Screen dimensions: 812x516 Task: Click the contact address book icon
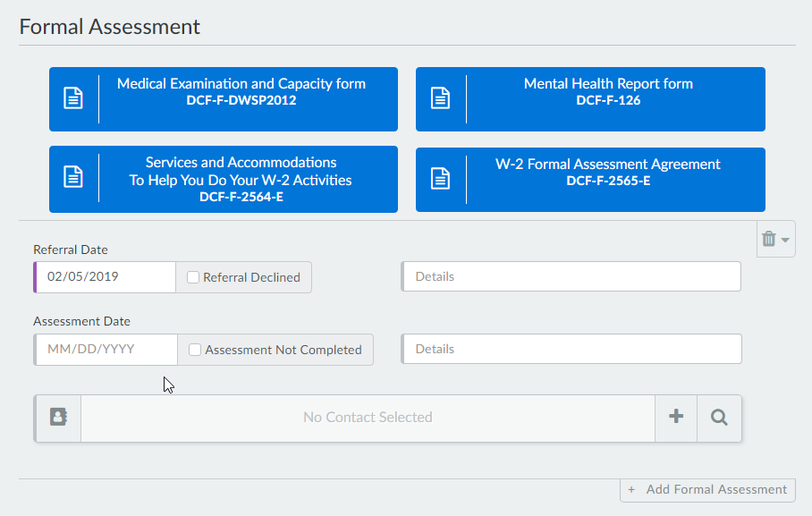[58, 417]
